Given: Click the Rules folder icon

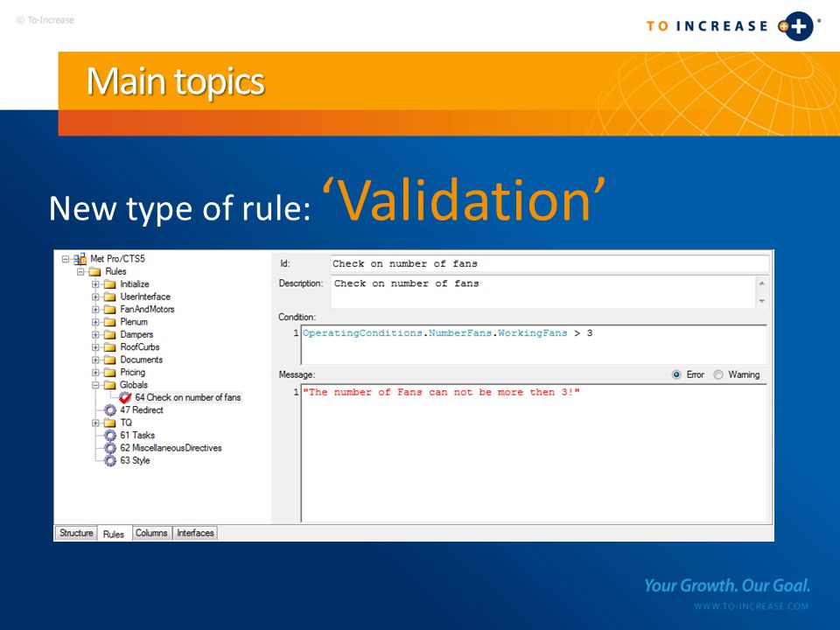Looking at the screenshot, I should coord(94,271).
